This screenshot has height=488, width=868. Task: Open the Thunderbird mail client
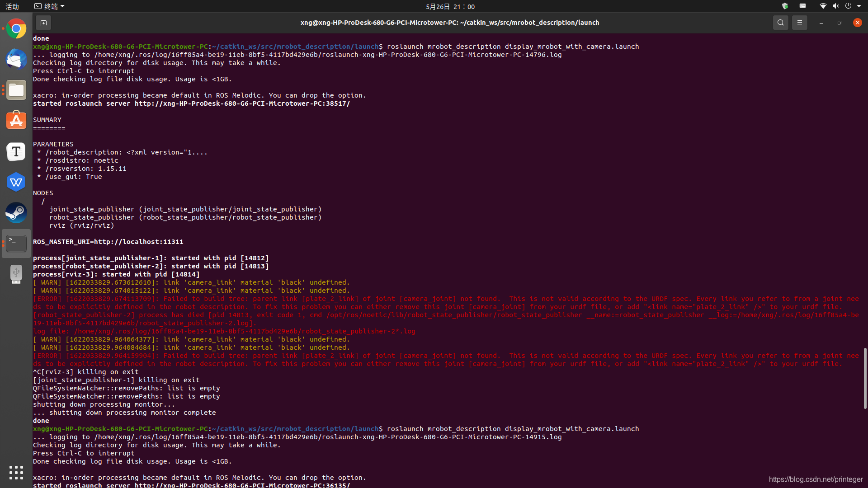coord(16,60)
